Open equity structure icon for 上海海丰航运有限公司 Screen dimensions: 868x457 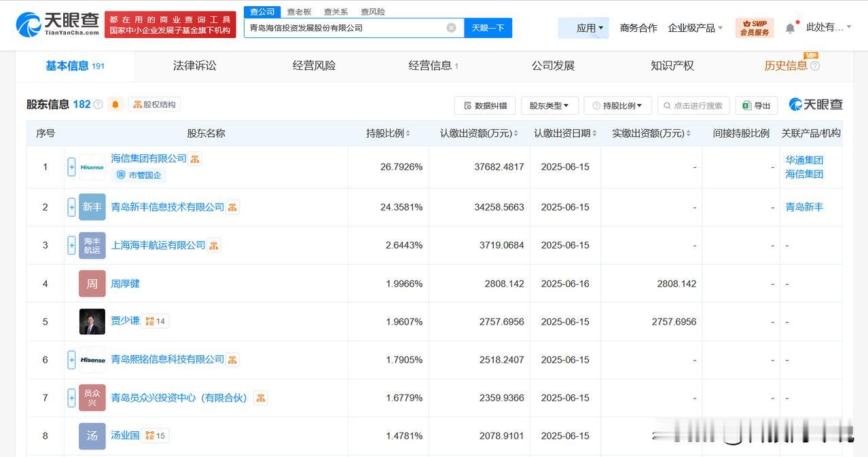(x=213, y=245)
